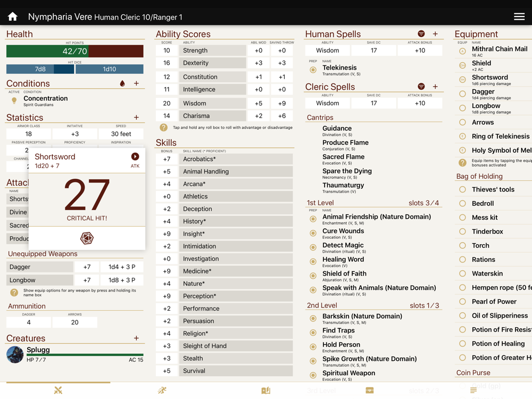Roll the d20 dice icon in Shortsword popup
Viewport: 532px width, 399px height.
point(87,238)
